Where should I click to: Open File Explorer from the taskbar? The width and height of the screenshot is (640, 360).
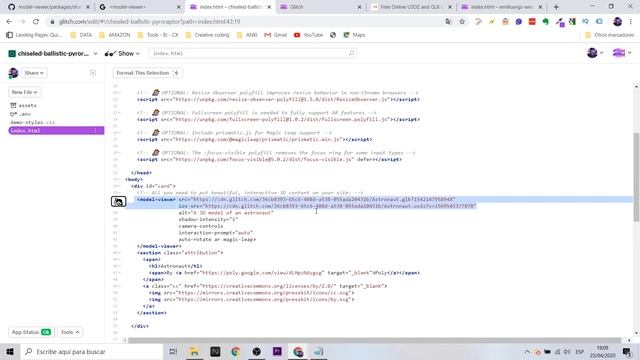(x=194, y=351)
